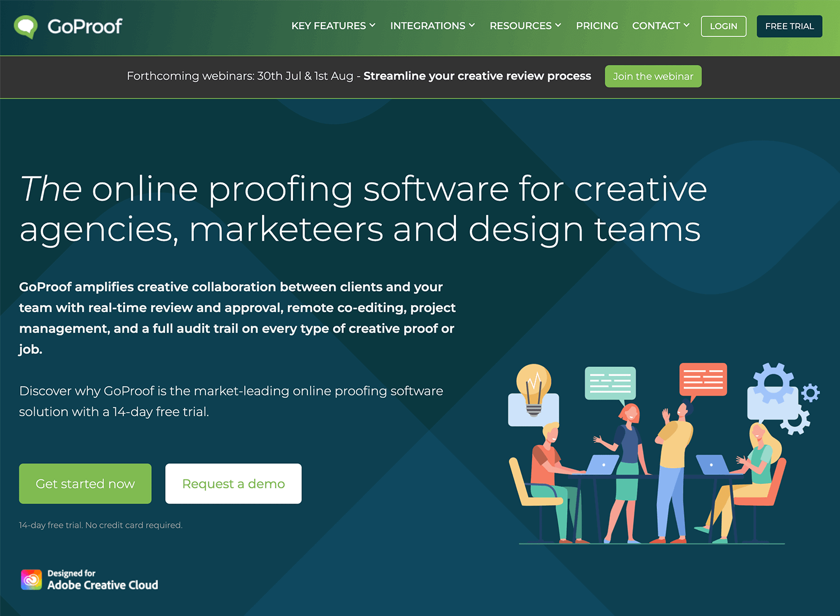Go to the Pricing page
Image resolution: width=840 pixels, height=616 pixels.
click(597, 26)
